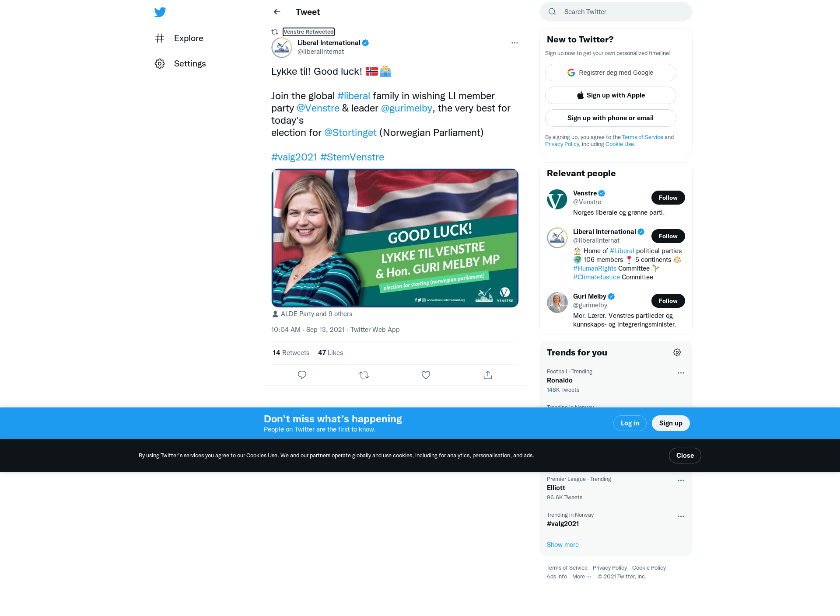Open more options for Ronaldo trend

tap(681, 373)
